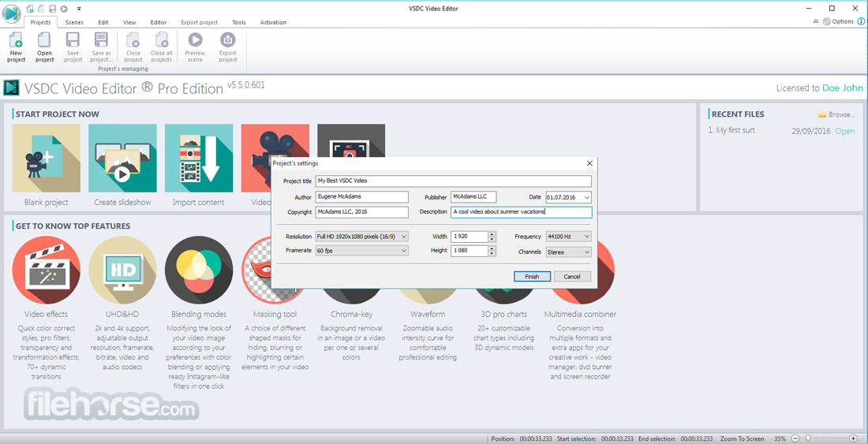The width and height of the screenshot is (868, 444).
Task: Open the Framerate dropdown
Action: pos(403,251)
